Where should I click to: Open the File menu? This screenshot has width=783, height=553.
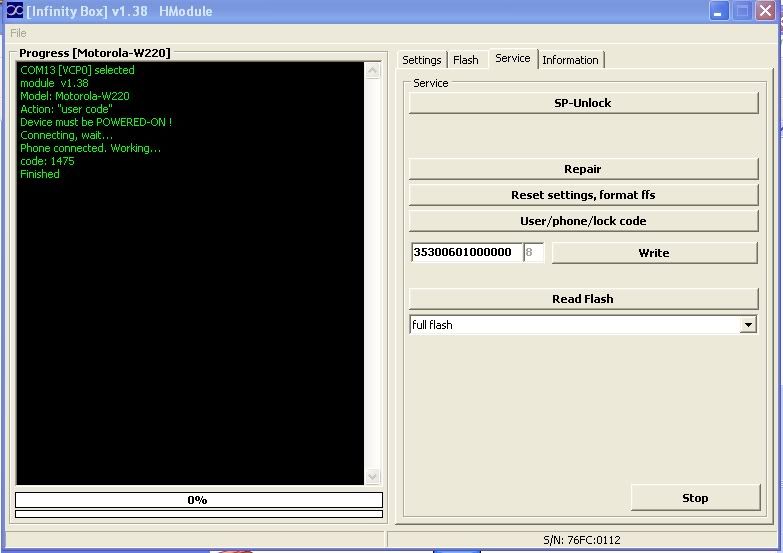point(18,33)
